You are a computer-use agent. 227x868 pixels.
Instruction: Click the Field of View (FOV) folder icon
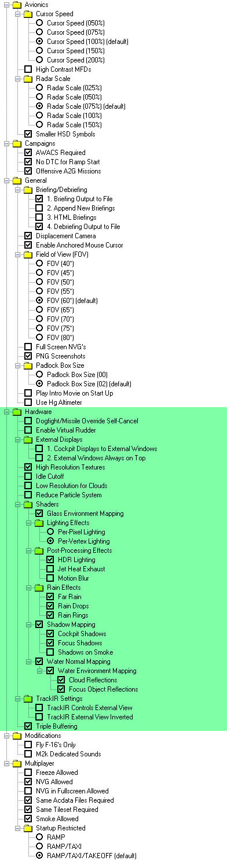[x=28, y=254]
